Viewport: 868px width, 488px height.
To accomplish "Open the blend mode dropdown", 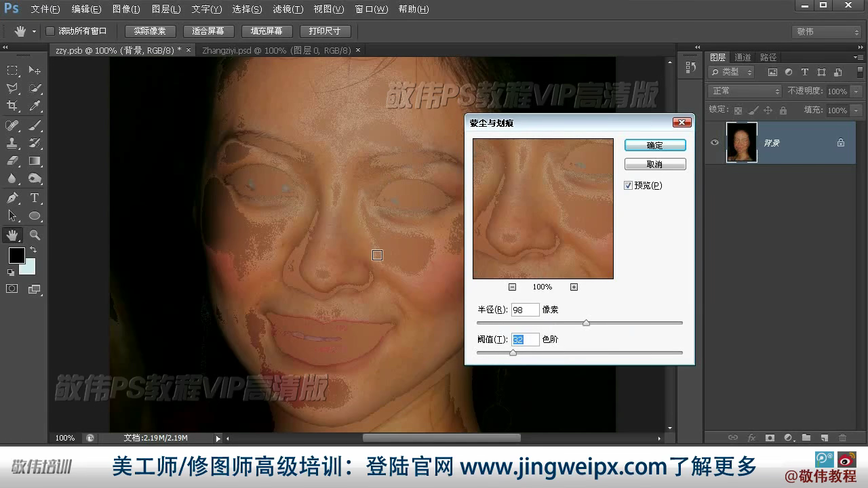I will click(745, 91).
